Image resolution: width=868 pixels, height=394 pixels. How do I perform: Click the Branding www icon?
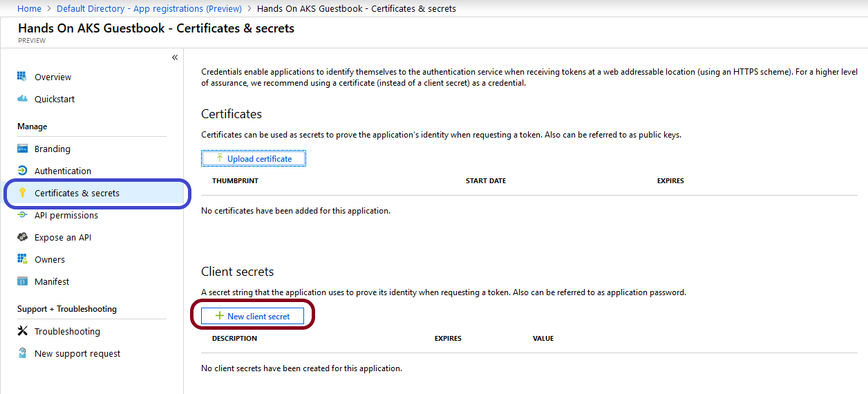point(21,149)
